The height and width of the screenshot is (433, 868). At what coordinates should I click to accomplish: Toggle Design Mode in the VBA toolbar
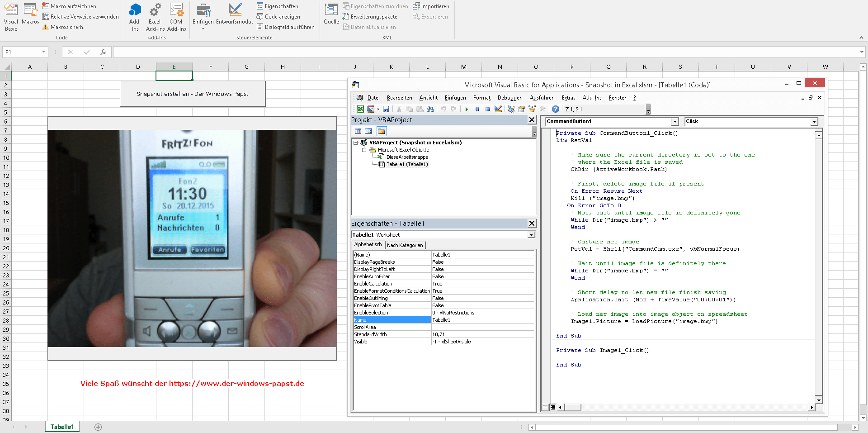coord(498,109)
